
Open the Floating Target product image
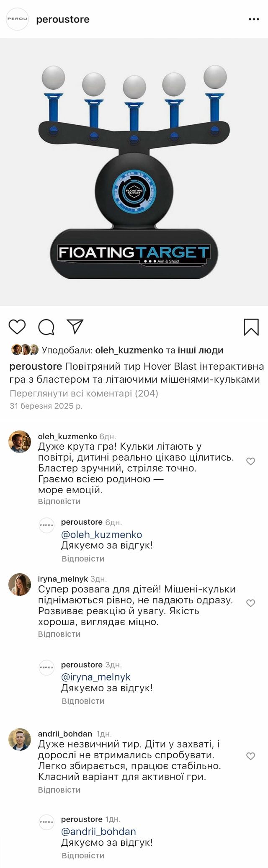click(x=134, y=172)
